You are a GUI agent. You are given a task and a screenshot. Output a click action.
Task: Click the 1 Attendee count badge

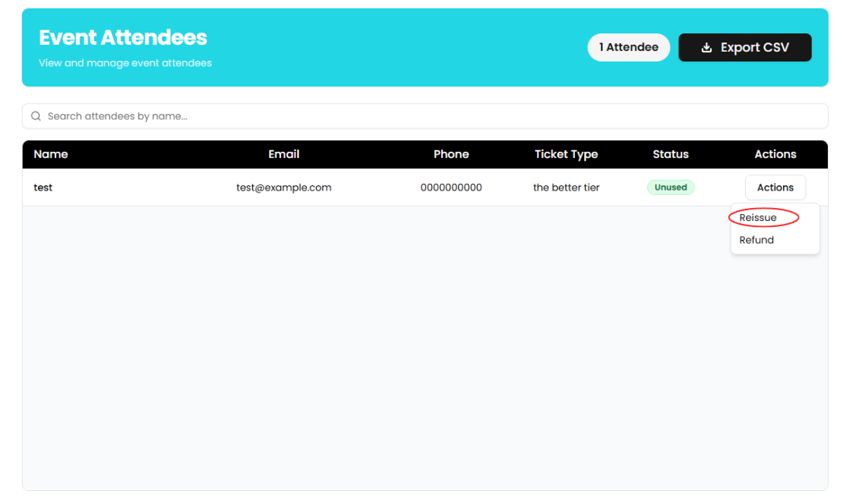628,47
